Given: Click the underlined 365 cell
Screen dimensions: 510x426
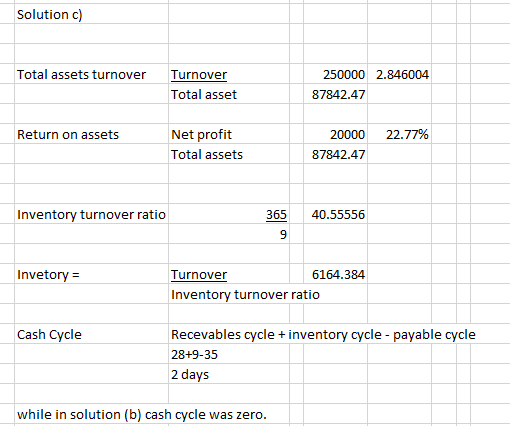Looking at the screenshot, I should pos(229,214).
